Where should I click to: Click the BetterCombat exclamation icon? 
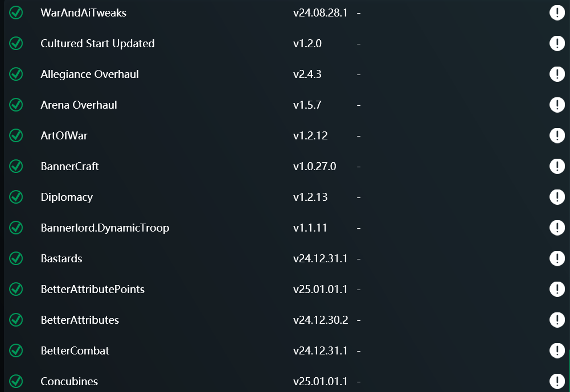(x=556, y=351)
